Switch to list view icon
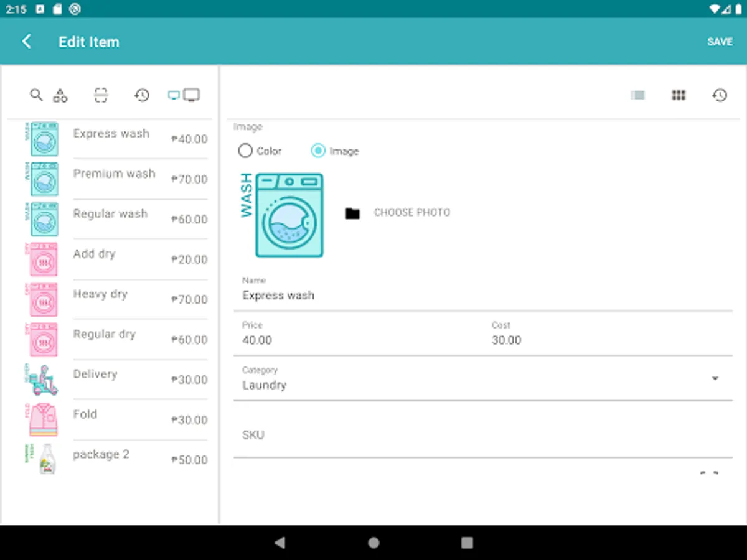 [637, 95]
